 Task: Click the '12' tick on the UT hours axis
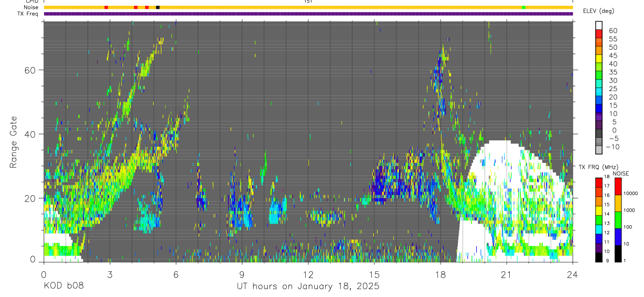pyautogui.click(x=308, y=274)
